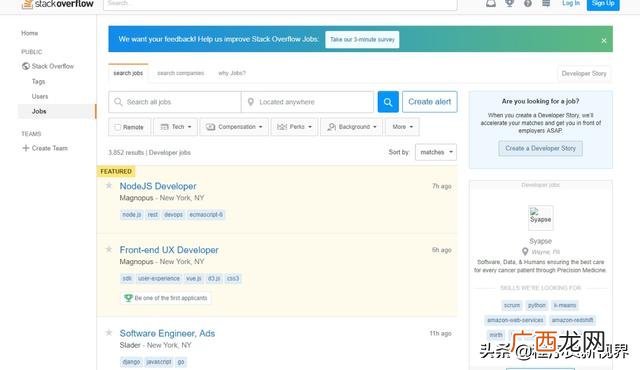Focus the Search all jobs field
The height and width of the screenshot is (370, 640).
175,102
